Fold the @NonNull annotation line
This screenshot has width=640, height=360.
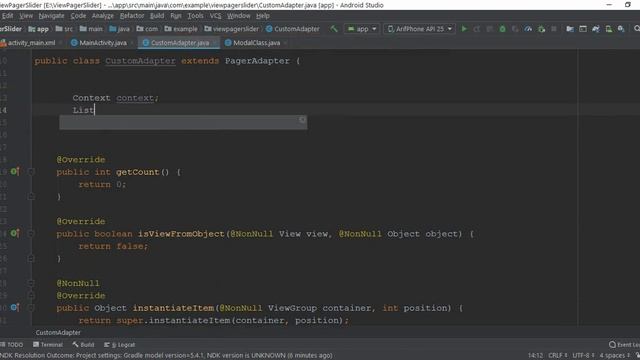pos(31,283)
